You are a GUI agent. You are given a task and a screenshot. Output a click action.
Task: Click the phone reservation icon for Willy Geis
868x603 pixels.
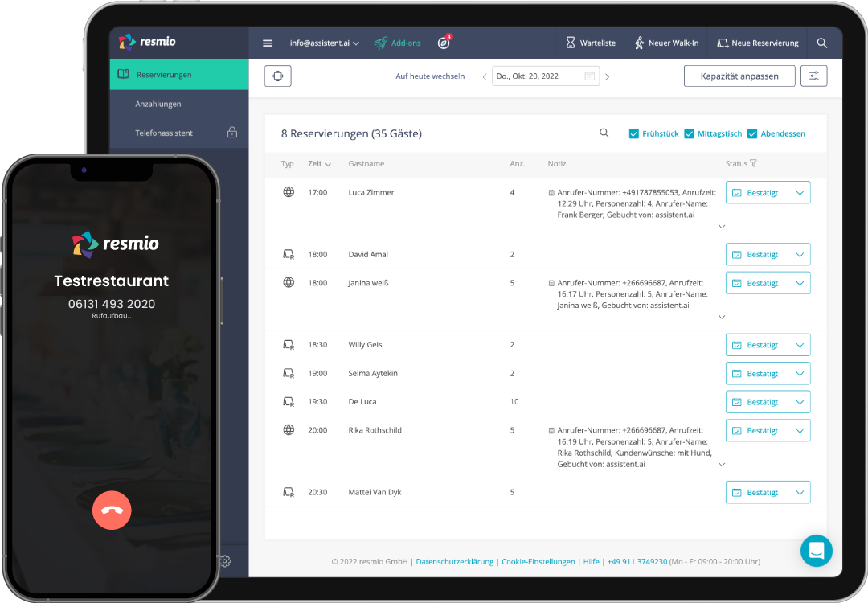click(288, 344)
